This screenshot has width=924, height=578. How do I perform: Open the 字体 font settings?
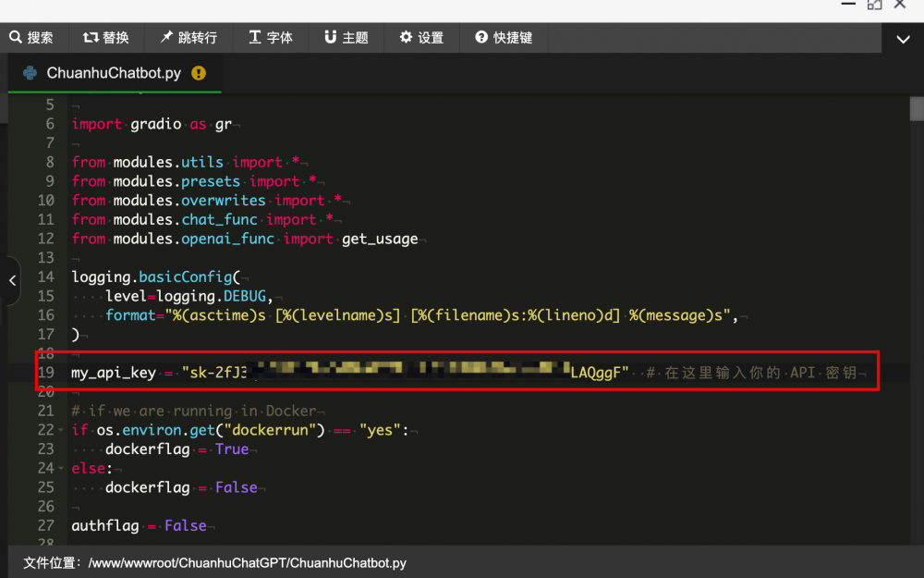click(270, 38)
